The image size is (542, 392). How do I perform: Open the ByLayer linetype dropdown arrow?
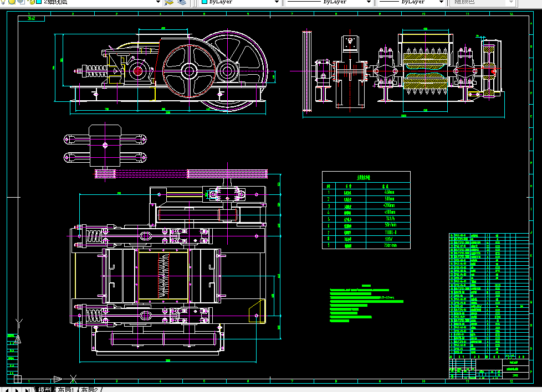point(369,2)
